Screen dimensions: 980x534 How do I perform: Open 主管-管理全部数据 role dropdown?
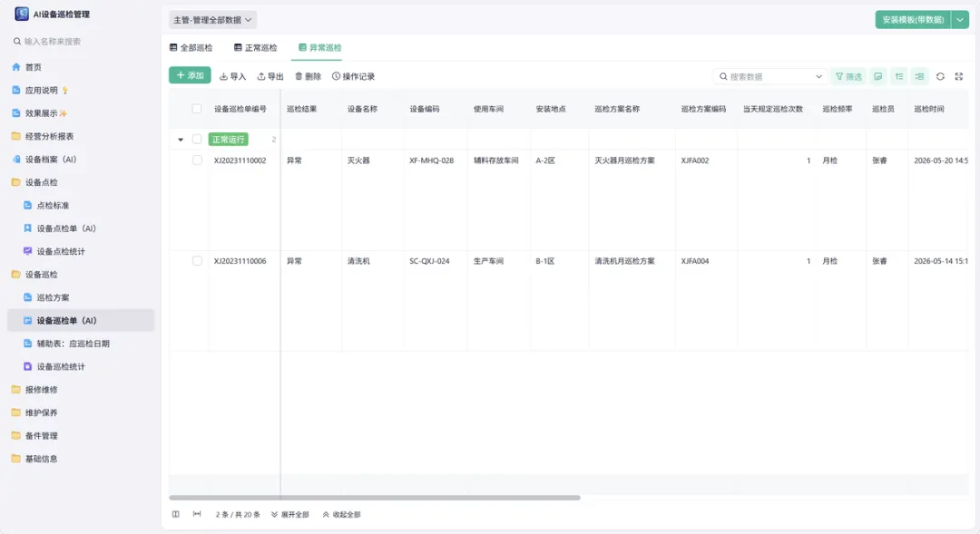[212, 20]
